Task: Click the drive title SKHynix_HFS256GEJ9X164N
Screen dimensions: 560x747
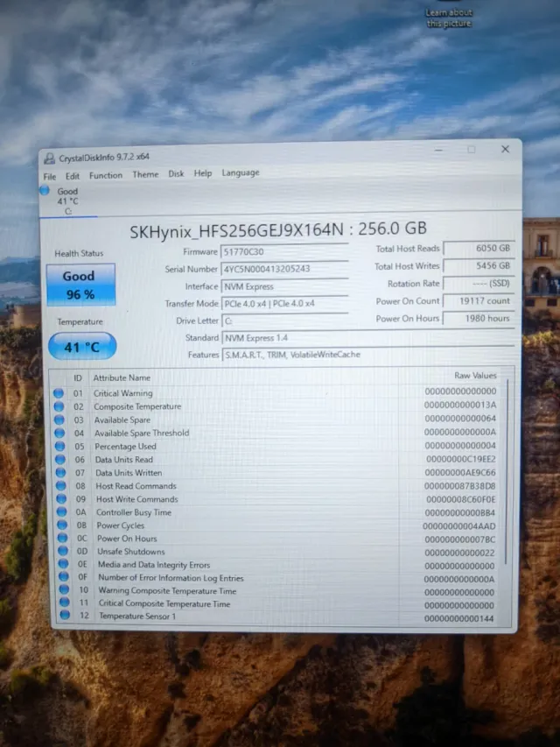Action: tap(236, 231)
